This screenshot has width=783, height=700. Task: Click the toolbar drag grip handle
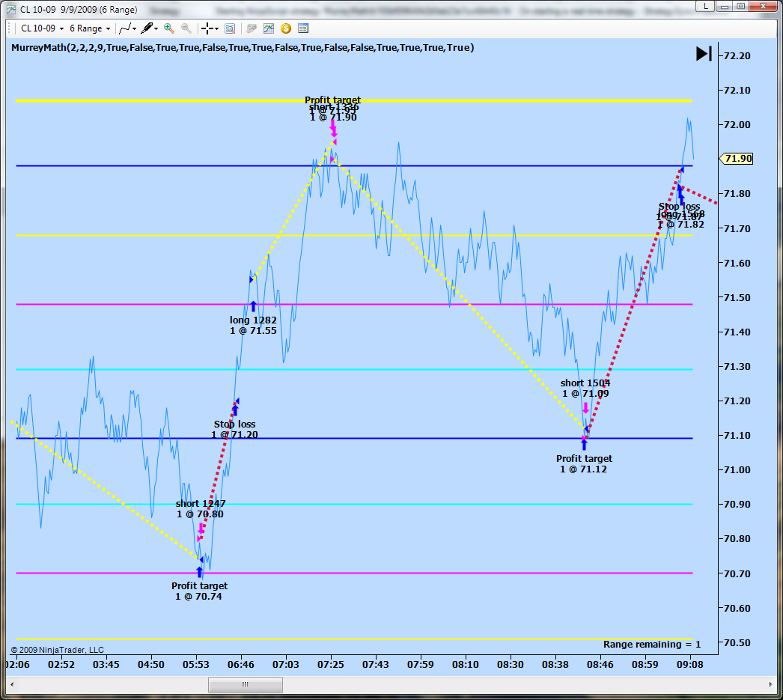tap(9, 28)
